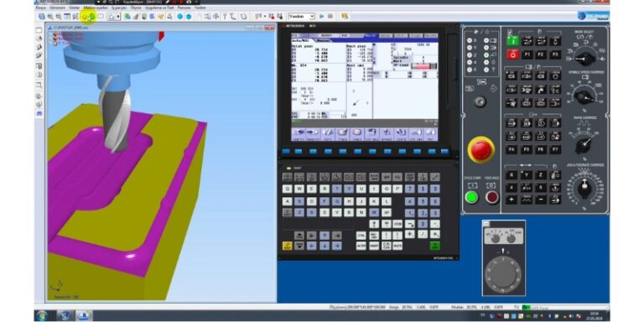This screenshot has height=322, width=644.
Task: Tap the W key on the CNC keyboard
Action: [x=299, y=189]
